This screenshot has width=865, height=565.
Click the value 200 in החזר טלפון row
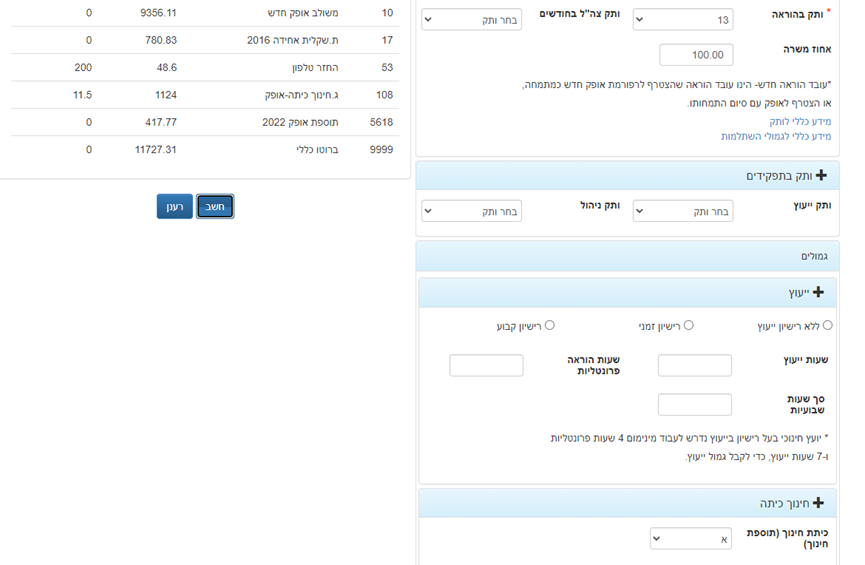click(83, 67)
